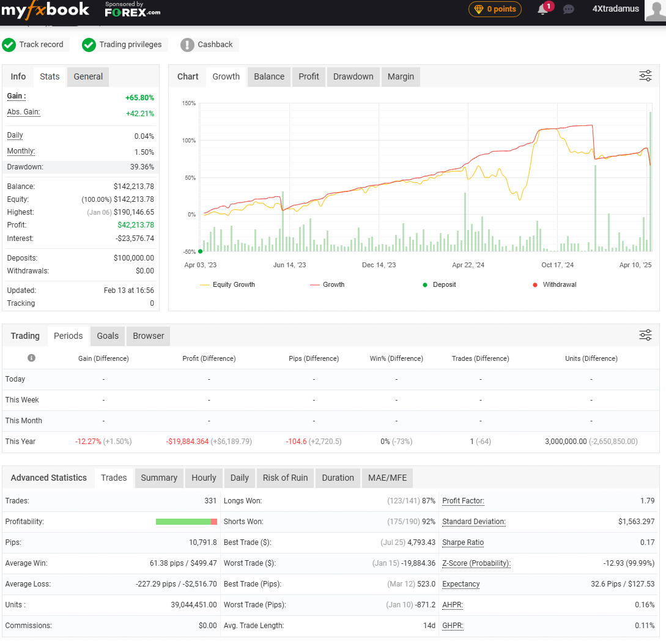Viewport: 666px width, 644px height.
Task: Click the user avatar picture
Action: click(x=656, y=10)
